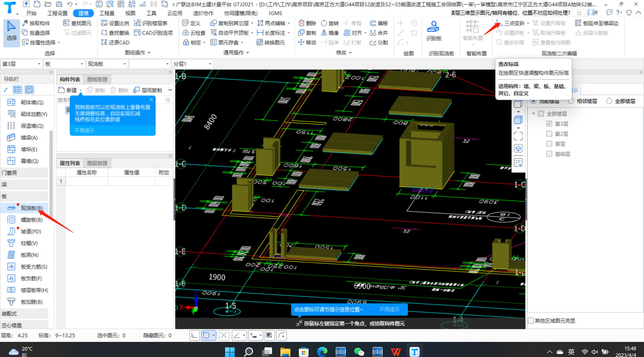Open the 工程设置 ribbon tab

coord(57,13)
